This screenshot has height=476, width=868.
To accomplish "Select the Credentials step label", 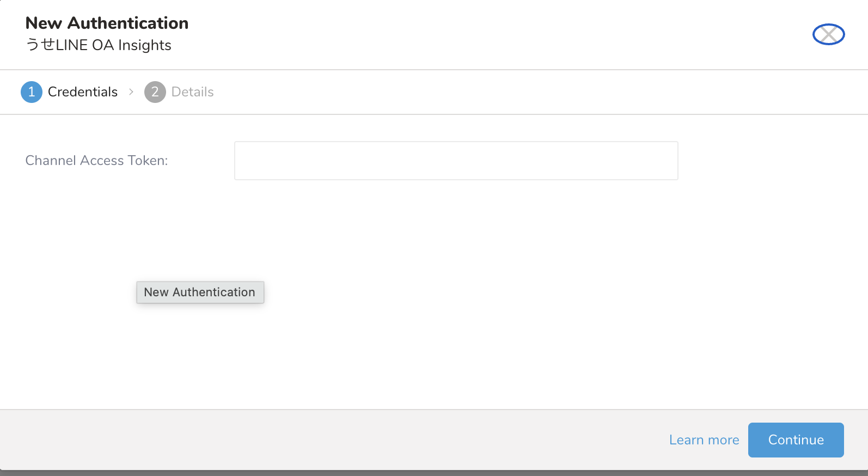I will [83, 92].
